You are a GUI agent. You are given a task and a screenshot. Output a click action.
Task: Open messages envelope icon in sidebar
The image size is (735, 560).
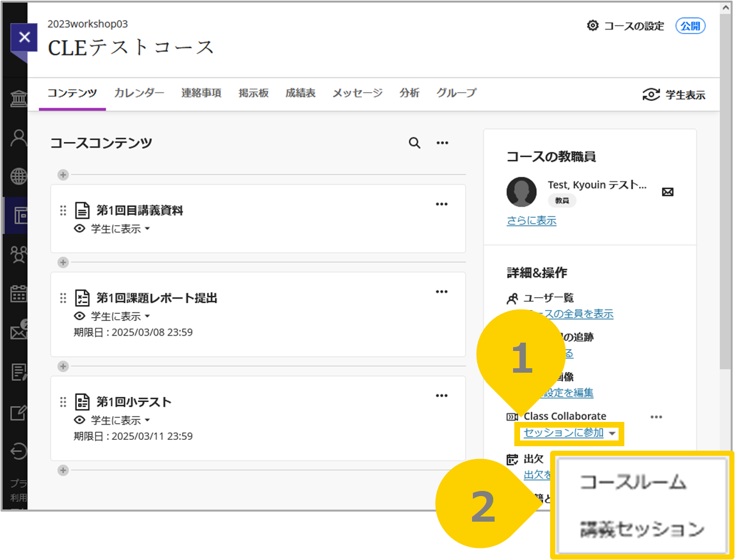(19, 332)
